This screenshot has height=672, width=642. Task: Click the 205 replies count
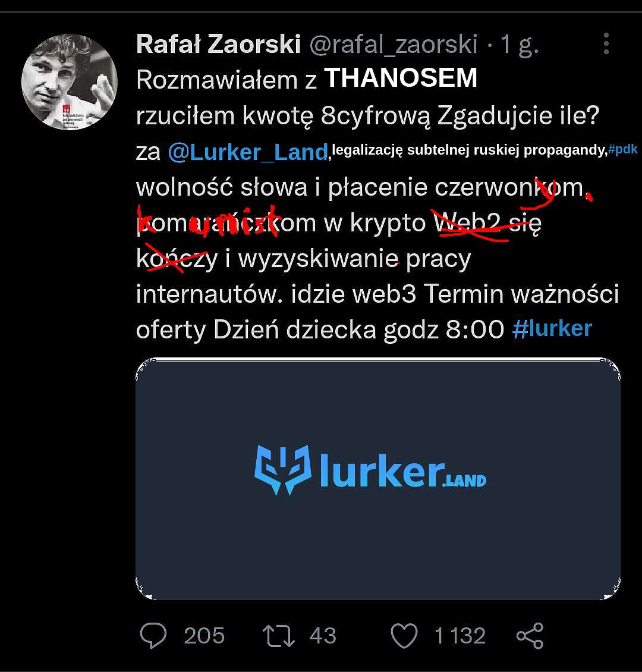(204, 636)
